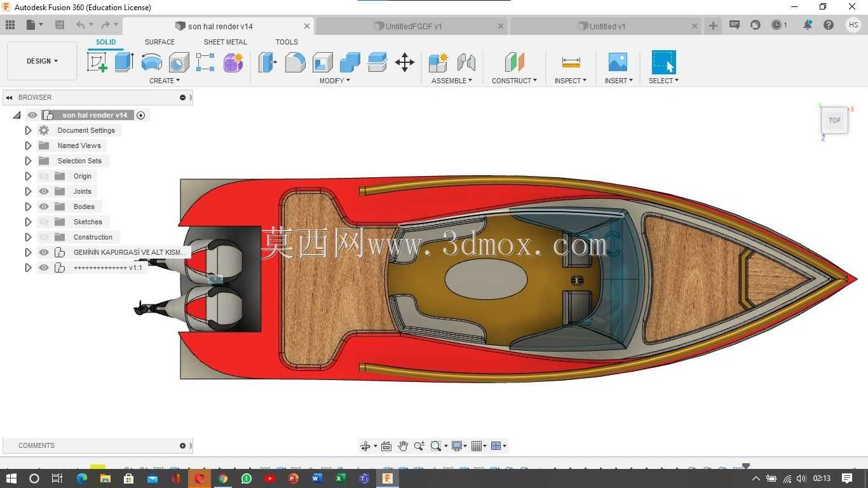868x488 pixels.
Task: Hide the ++++++++++++++ v1:1 component
Action: 44,268
